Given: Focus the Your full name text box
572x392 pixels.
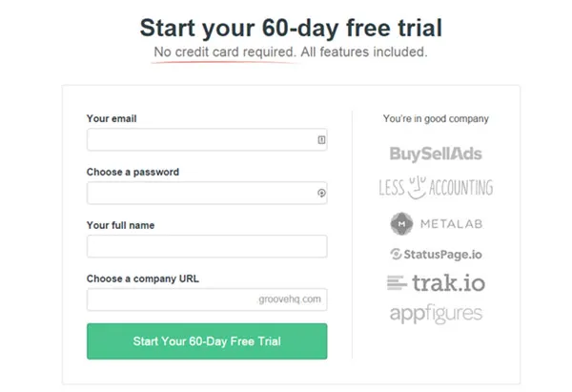Looking at the screenshot, I should (x=206, y=246).
